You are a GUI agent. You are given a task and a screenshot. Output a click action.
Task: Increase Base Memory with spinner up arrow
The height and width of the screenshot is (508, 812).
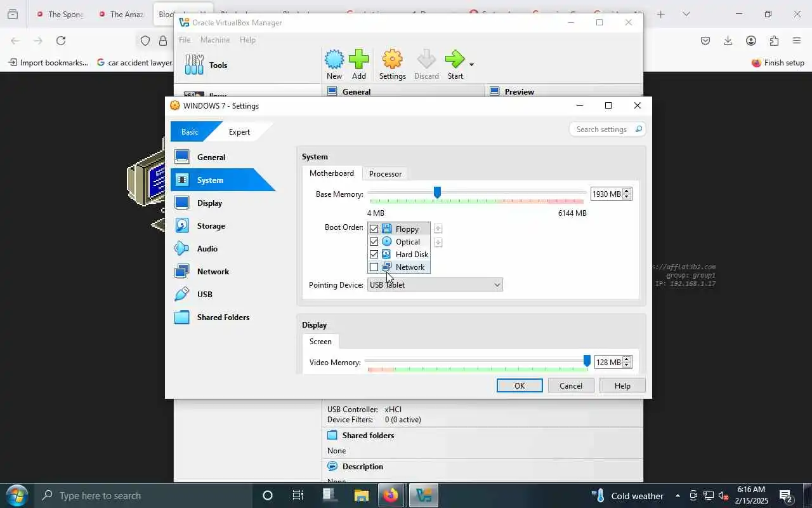(x=627, y=190)
